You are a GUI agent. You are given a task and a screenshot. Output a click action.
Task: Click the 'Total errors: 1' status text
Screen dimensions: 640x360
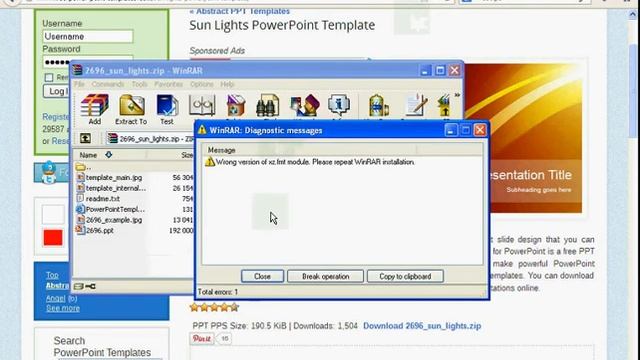[x=218, y=292]
